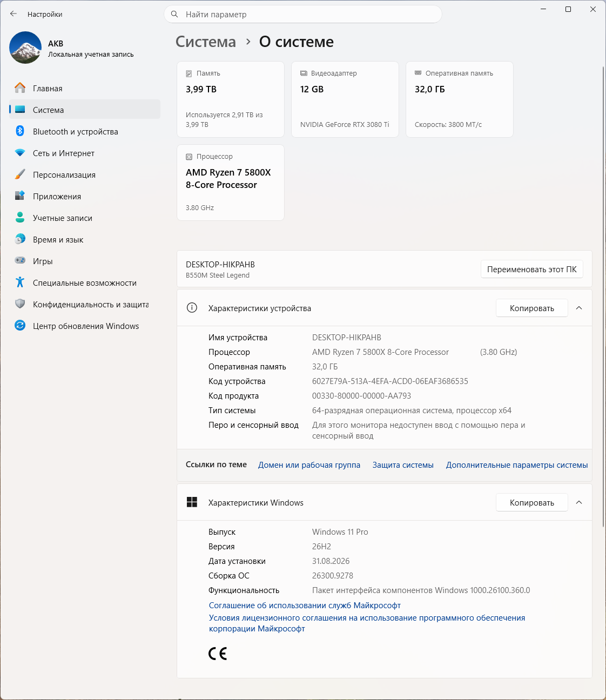
Task: Open Соглашение об использовании служб Майкрософт link
Action: coord(305,605)
